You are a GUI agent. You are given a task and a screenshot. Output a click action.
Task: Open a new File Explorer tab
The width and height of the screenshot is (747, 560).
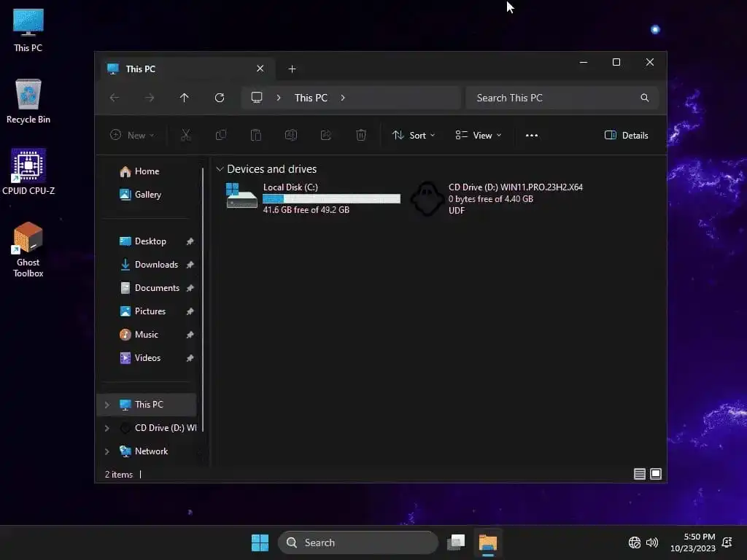click(292, 68)
